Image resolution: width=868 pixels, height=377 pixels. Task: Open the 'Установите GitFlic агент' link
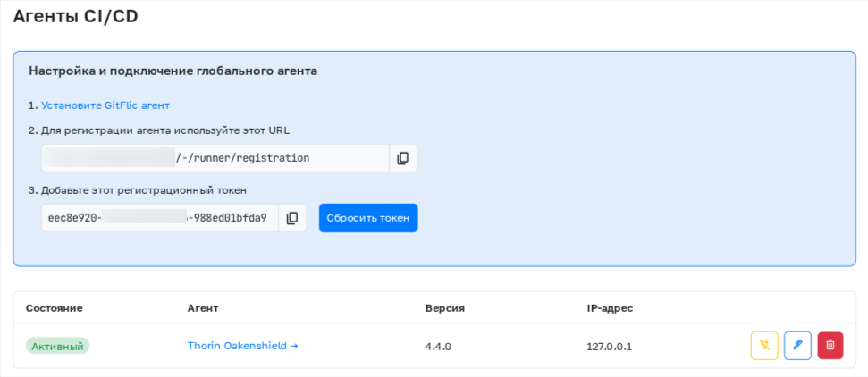click(105, 105)
